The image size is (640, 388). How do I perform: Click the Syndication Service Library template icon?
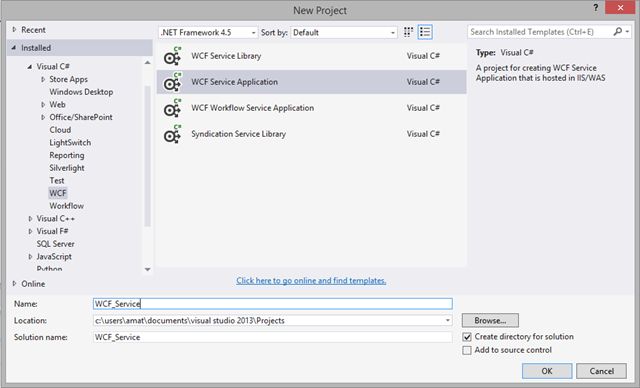(x=172, y=134)
